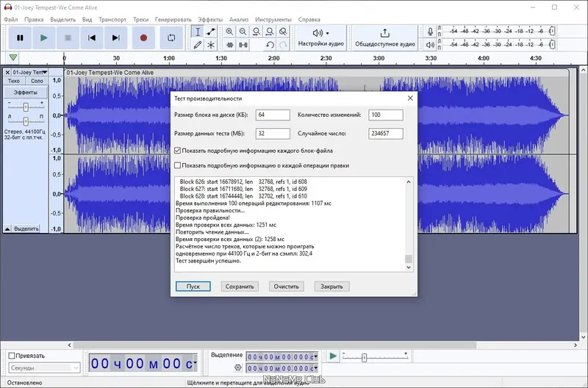The image size is (588, 388).
Task: Adjust the track gain slider
Action: pyautogui.click(x=26, y=107)
